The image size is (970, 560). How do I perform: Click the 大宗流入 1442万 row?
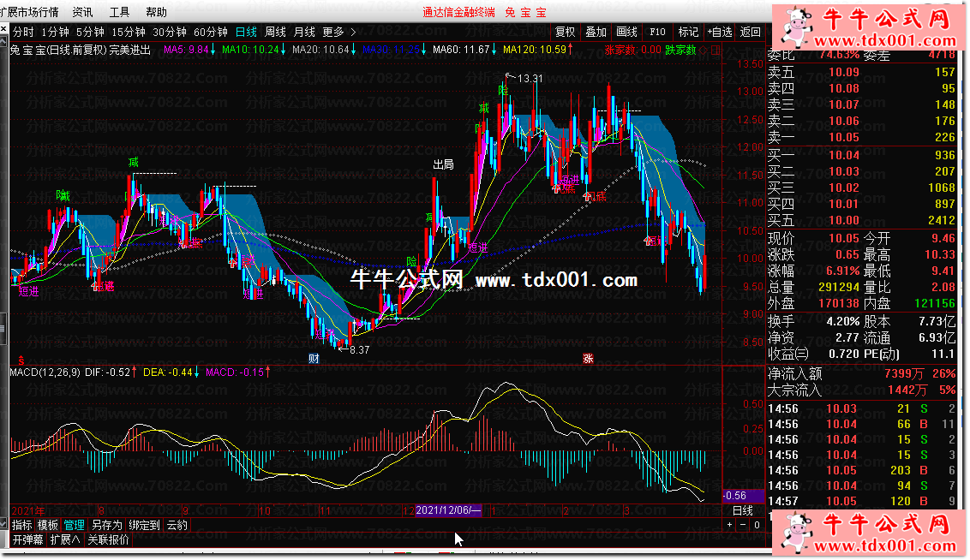tap(861, 390)
